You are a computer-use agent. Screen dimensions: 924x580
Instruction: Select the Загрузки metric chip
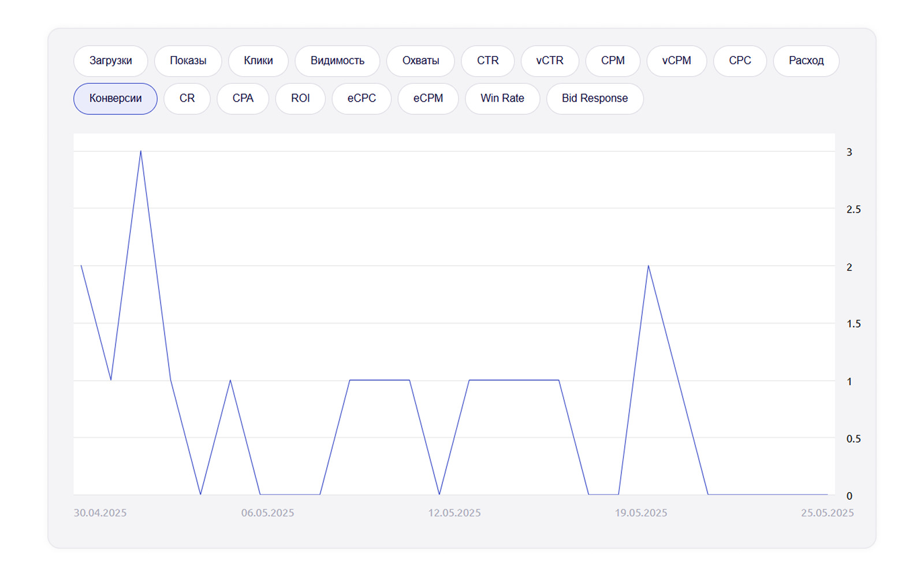(x=110, y=61)
